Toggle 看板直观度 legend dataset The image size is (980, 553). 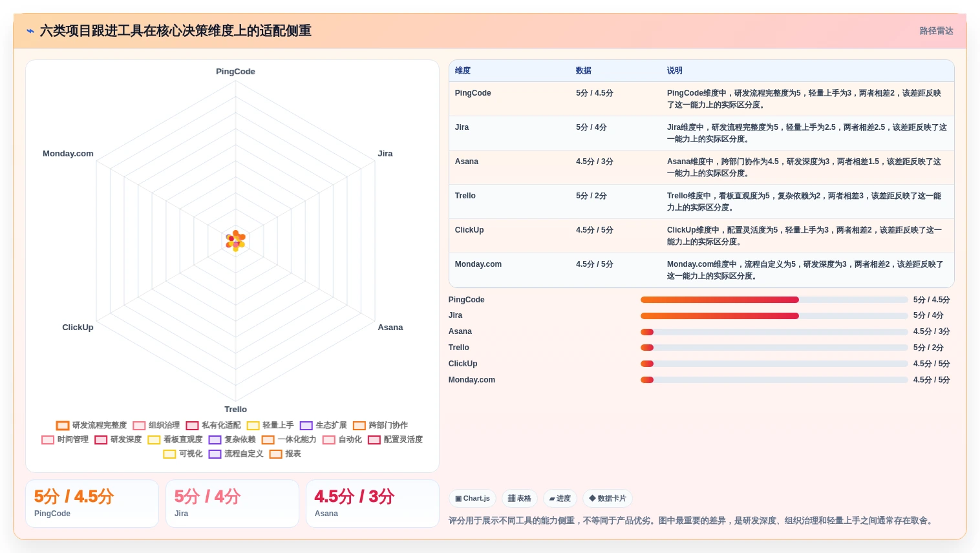pos(175,439)
